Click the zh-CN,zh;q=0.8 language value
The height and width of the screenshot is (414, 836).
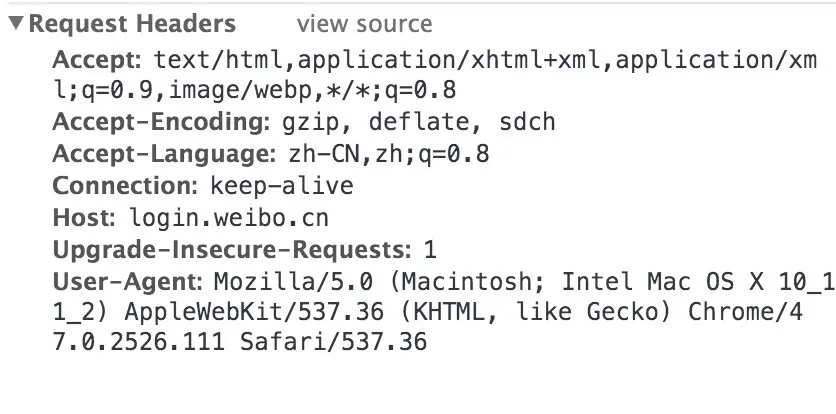coord(382,155)
